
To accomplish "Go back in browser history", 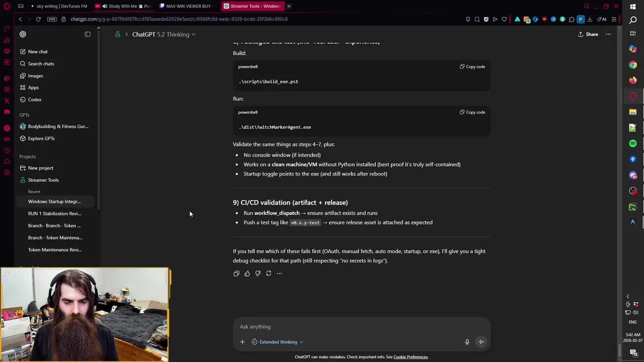I will 20,19.
